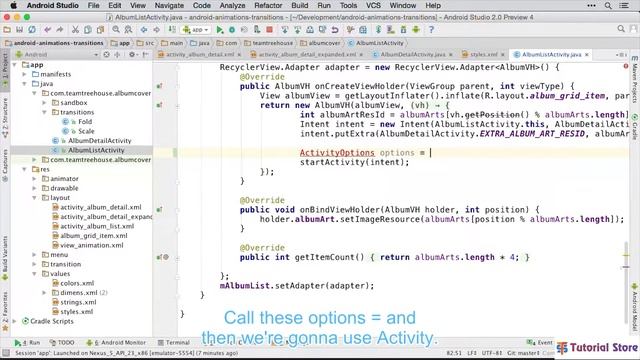
Task: Open Fold class in project tree
Action: coord(85,122)
